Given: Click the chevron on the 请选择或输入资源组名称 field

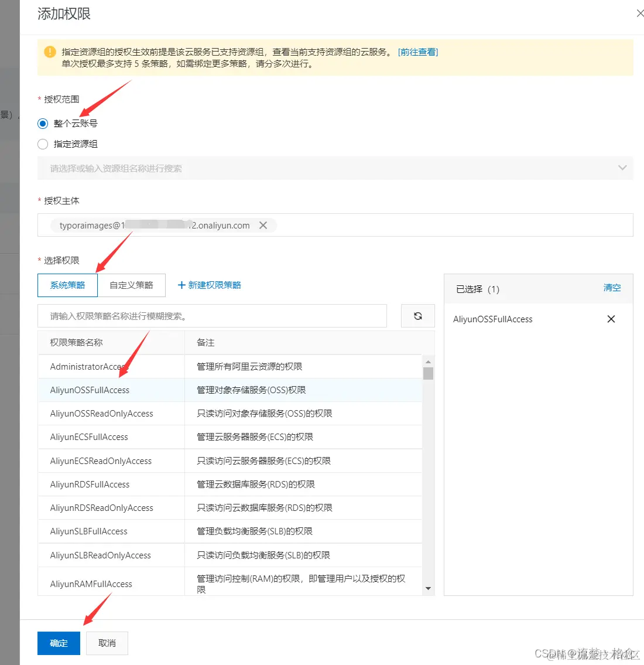Looking at the screenshot, I should click(x=622, y=168).
